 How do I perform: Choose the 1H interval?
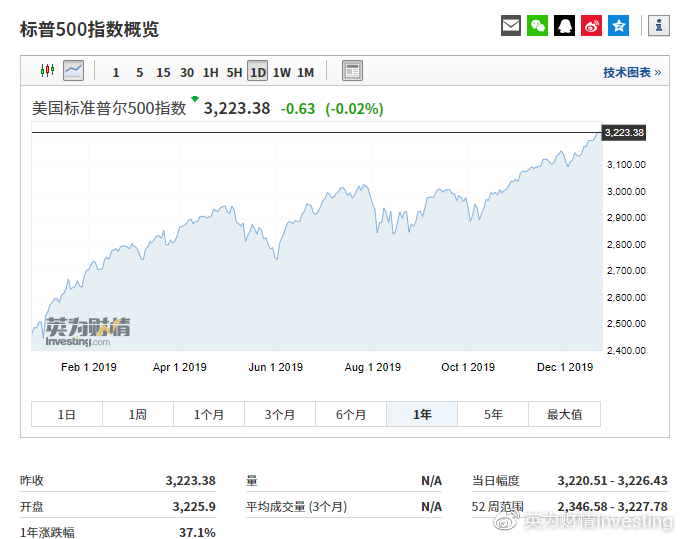click(x=210, y=72)
